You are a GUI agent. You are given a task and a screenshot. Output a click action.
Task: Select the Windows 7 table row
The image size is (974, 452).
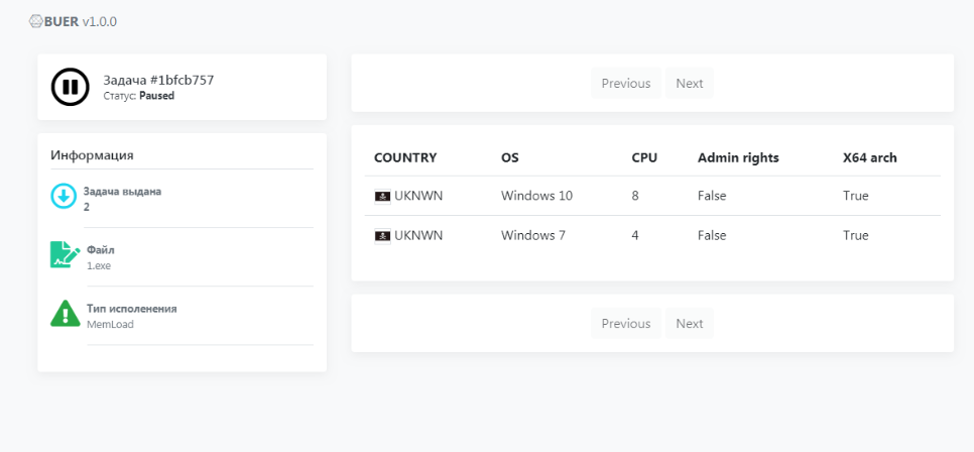pos(652,236)
